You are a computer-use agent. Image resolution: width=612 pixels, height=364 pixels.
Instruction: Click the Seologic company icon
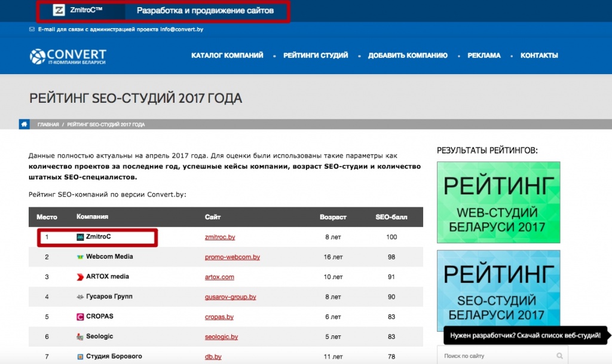click(x=80, y=337)
